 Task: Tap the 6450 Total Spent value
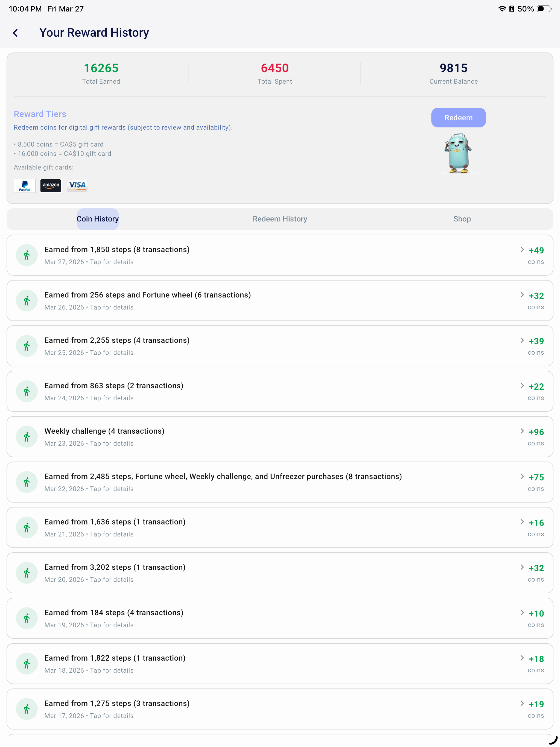(x=275, y=68)
